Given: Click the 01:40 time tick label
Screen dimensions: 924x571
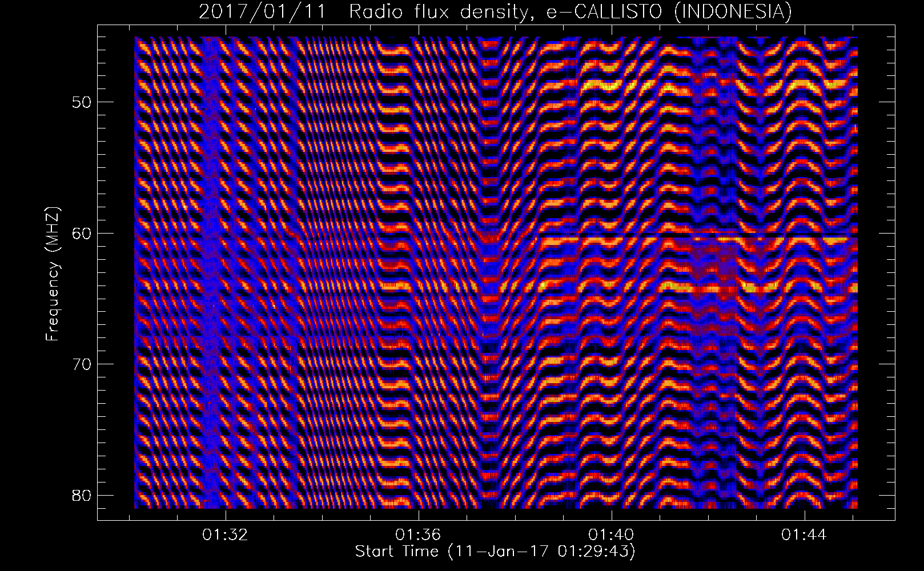Looking at the screenshot, I should coord(612,535).
